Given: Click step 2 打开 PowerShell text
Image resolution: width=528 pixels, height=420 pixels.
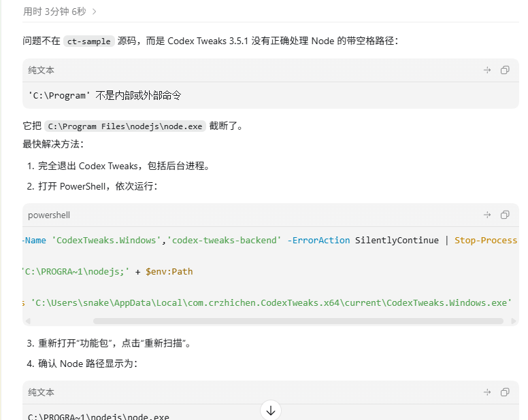Looking at the screenshot, I should [x=98, y=186].
